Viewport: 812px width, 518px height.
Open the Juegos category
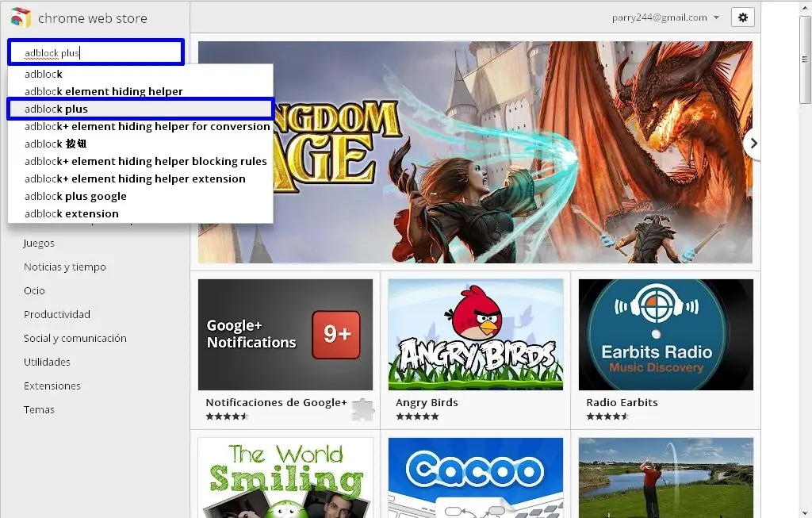(39, 243)
